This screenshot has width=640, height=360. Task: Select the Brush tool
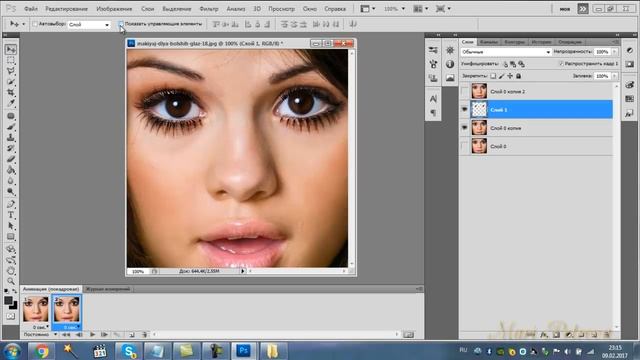[11, 127]
